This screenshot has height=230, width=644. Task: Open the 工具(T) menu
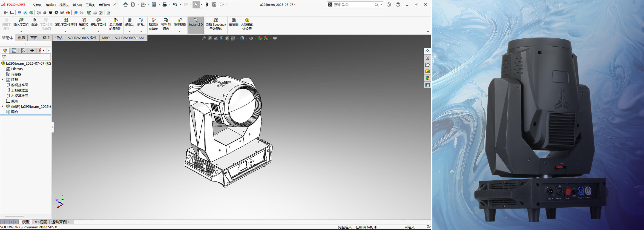pyautogui.click(x=90, y=5)
